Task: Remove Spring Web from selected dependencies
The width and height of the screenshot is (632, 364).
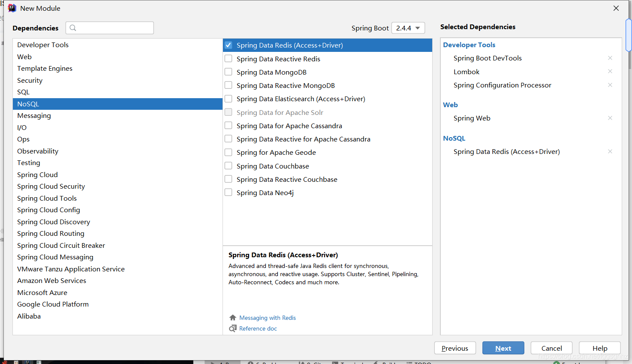Action: pyautogui.click(x=610, y=118)
